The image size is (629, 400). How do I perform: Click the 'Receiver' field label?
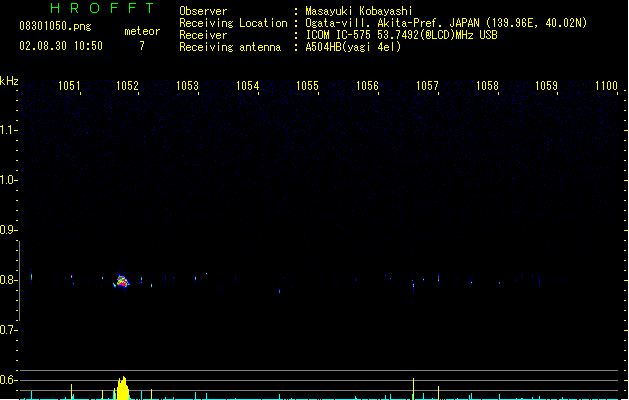[203, 35]
